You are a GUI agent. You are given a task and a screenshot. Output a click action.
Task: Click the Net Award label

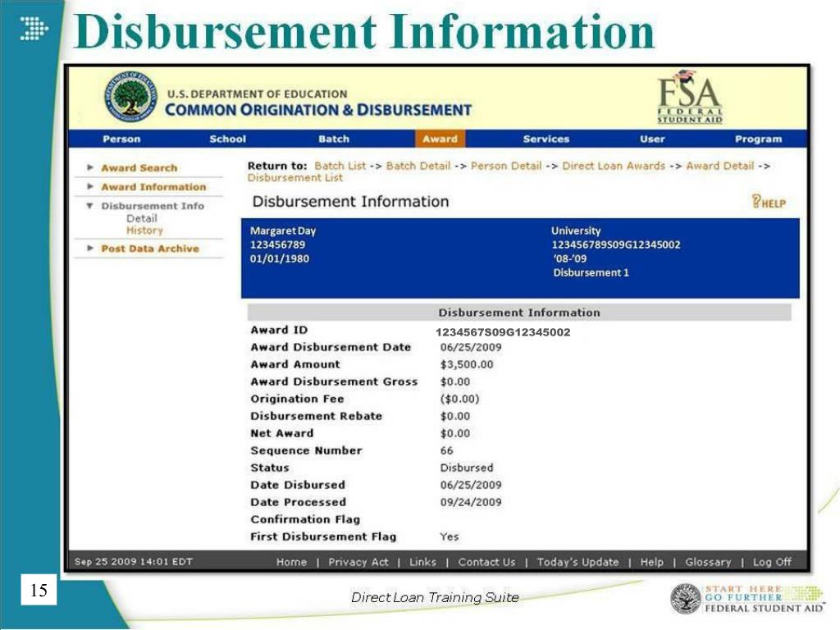click(x=282, y=433)
